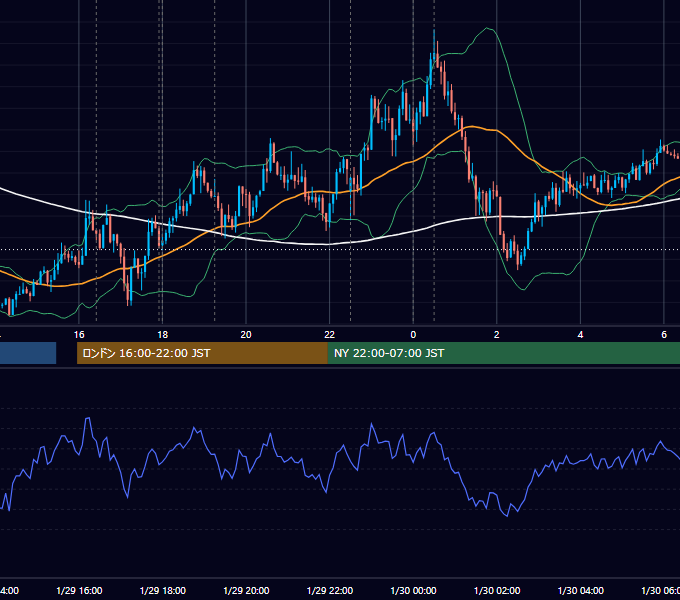680x600 pixels.
Task: Click the upper time axis label 6
Action: click(x=664, y=334)
